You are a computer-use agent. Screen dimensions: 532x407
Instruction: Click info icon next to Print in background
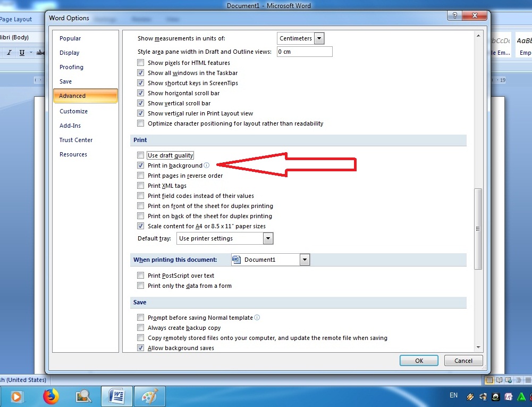pyautogui.click(x=207, y=165)
